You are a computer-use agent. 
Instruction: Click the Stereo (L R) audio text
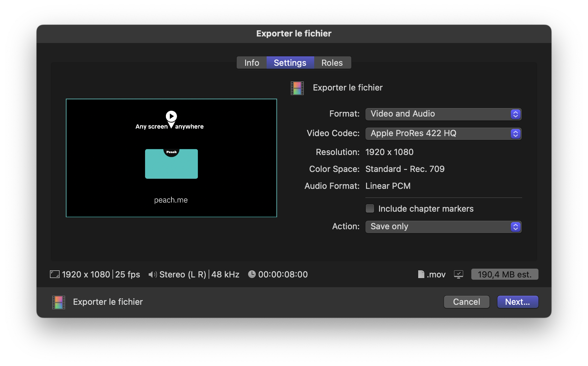(183, 274)
